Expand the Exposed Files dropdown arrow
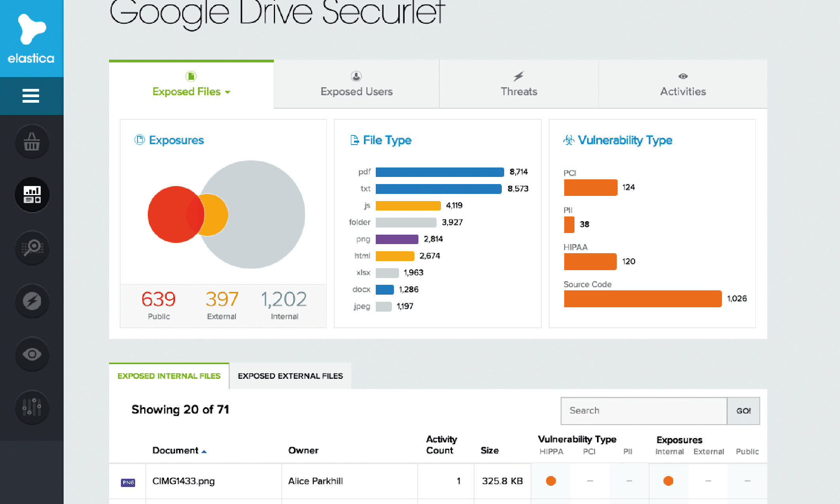The image size is (840, 504). (228, 92)
